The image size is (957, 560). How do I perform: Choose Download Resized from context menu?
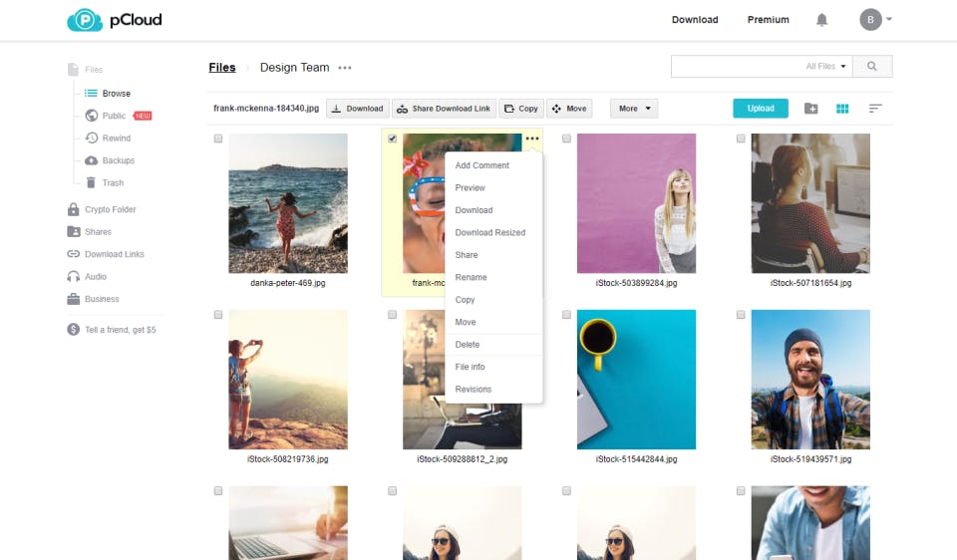(x=490, y=232)
